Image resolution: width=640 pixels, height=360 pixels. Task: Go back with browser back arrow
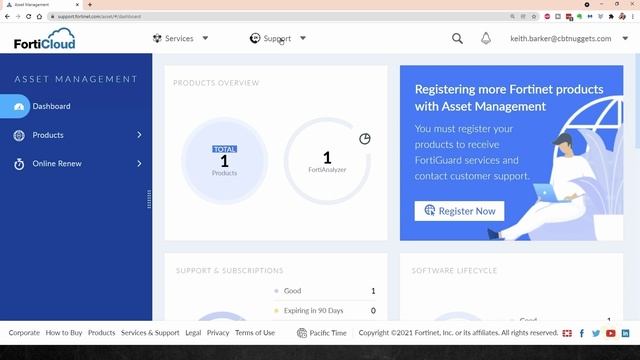click(x=7, y=16)
